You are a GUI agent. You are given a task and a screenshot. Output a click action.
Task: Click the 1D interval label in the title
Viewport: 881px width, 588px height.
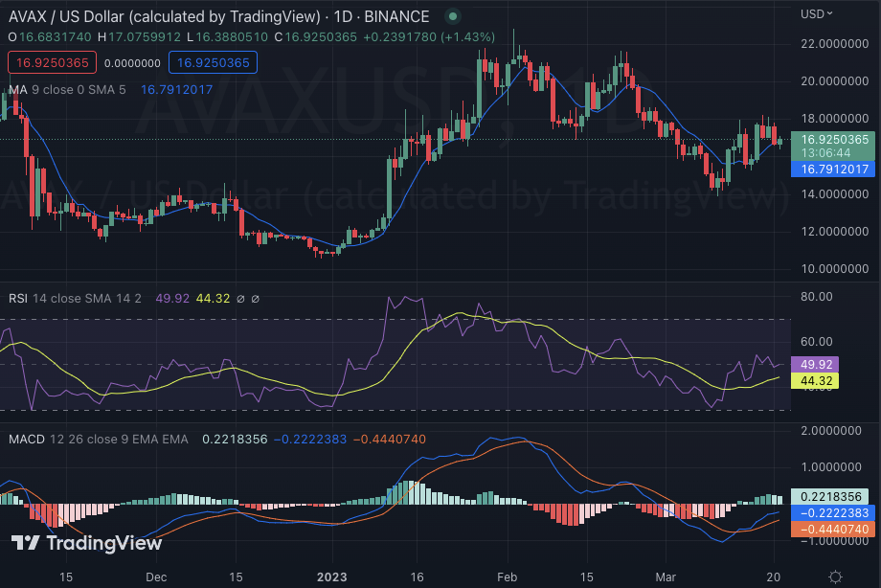343,16
